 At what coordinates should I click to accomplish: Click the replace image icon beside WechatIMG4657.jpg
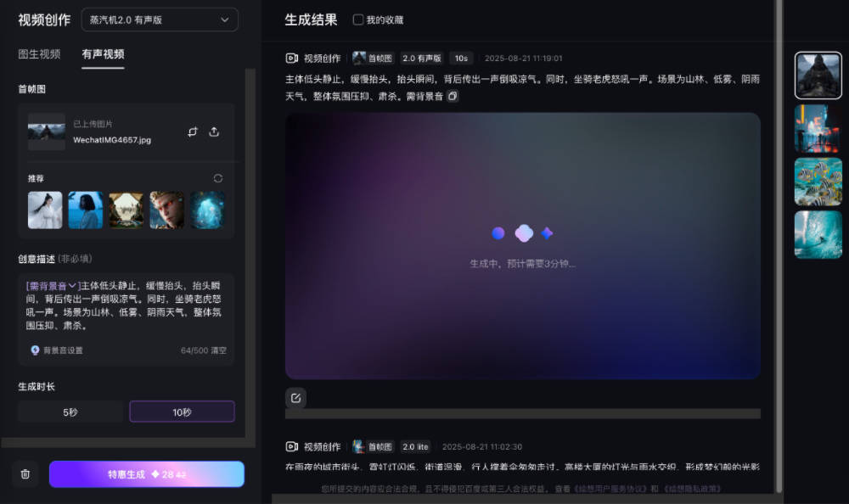(x=193, y=132)
